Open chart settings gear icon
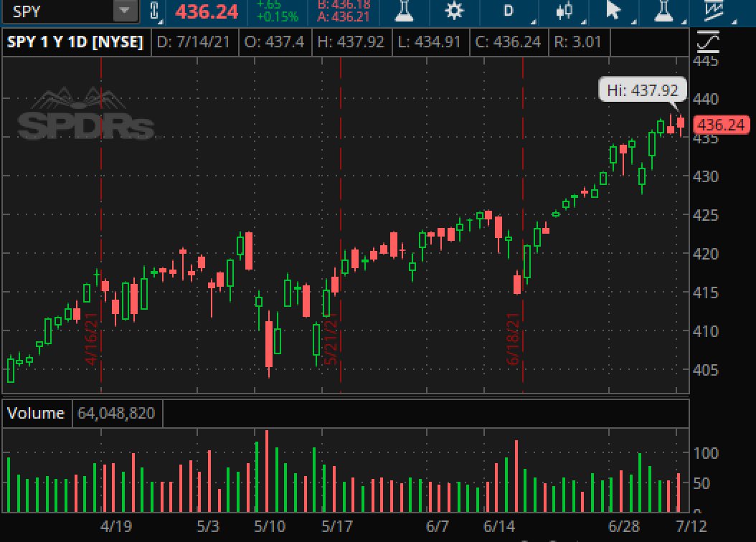 tap(453, 11)
